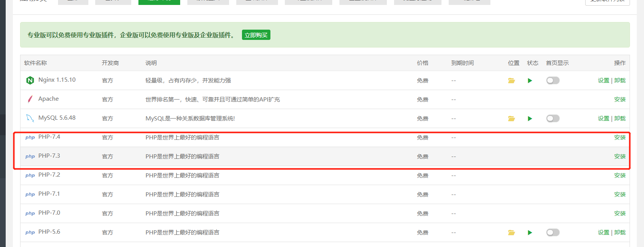This screenshot has width=644, height=247.
Task: Open the Nginx install folder icon
Action: coord(511,81)
